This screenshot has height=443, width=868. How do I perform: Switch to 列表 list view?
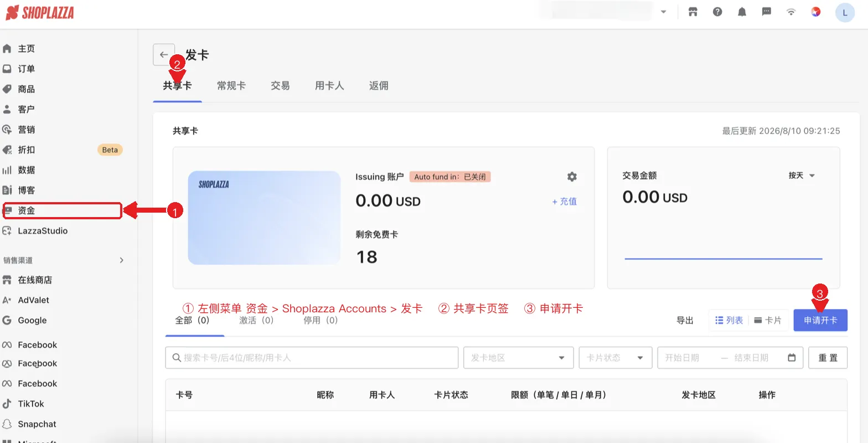[x=729, y=321]
